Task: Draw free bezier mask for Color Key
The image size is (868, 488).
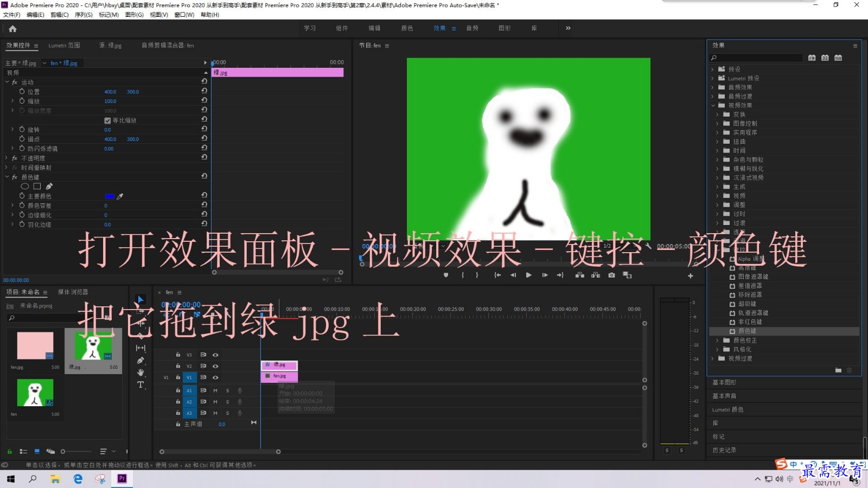Action: (49, 186)
